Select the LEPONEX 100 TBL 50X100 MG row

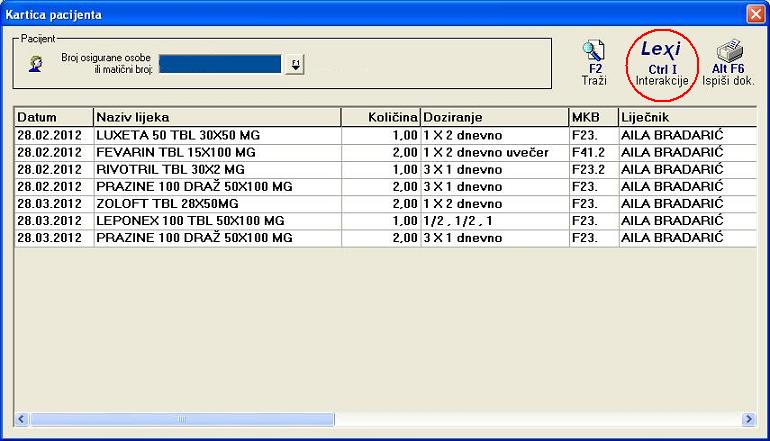coord(385,221)
